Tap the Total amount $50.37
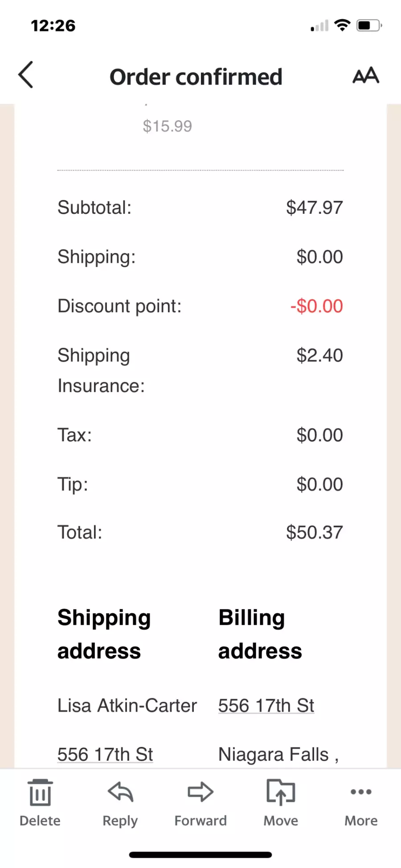The image size is (401, 868). click(314, 532)
